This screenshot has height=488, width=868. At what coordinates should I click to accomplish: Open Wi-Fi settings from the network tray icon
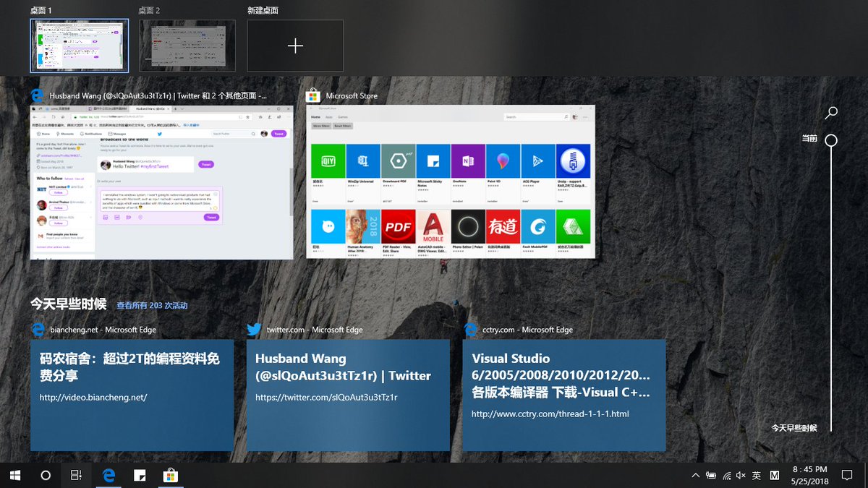[x=726, y=476]
